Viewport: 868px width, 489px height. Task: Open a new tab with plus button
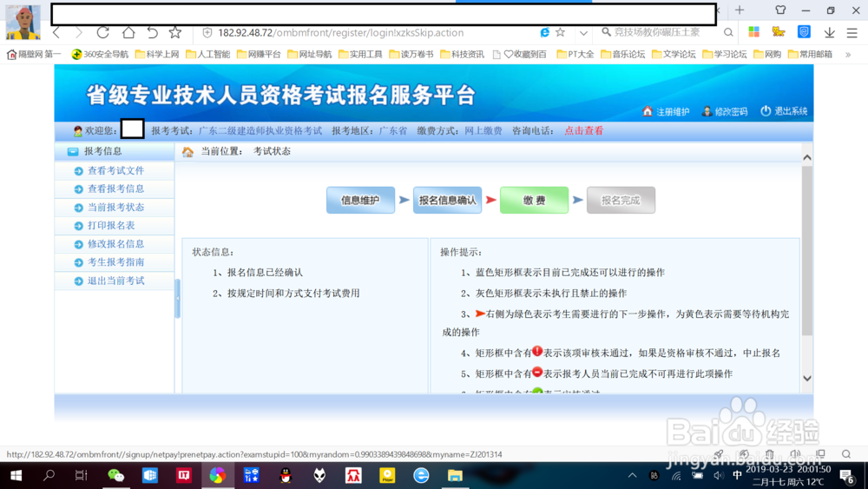(740, 10)
